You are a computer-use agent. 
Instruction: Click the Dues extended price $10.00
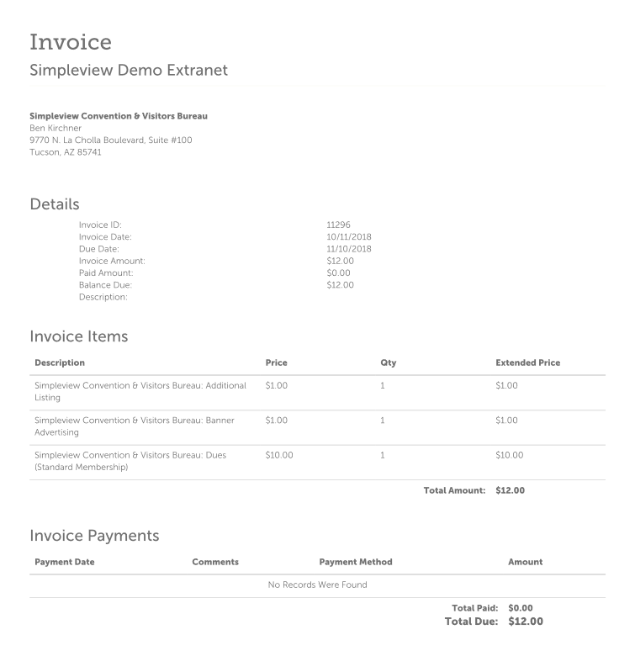click(x=510, y=455)
